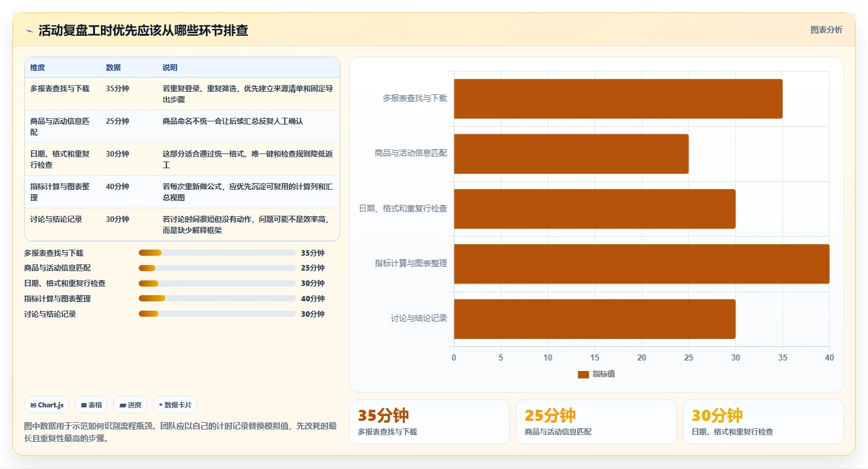The width and height of the screenshot is (868, 469).
Task: Click the 指标计算与图表整理 chart axis label
Action: (411, 264)
